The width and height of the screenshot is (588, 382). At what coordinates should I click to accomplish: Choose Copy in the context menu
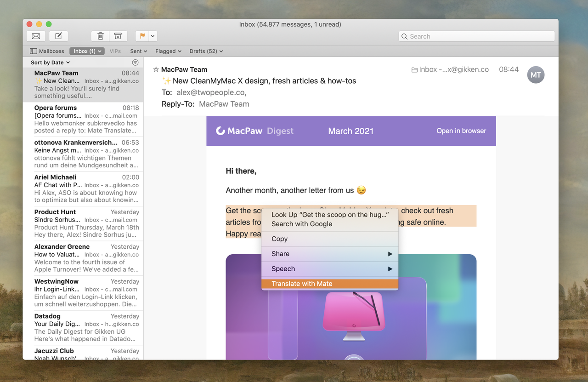tap(279, 239)
